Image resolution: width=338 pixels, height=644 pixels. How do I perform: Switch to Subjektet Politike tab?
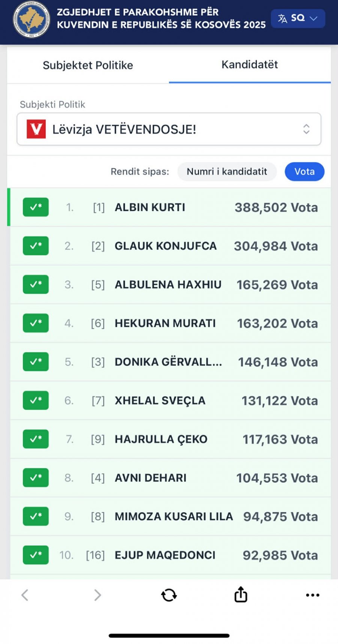coord(88,65)
